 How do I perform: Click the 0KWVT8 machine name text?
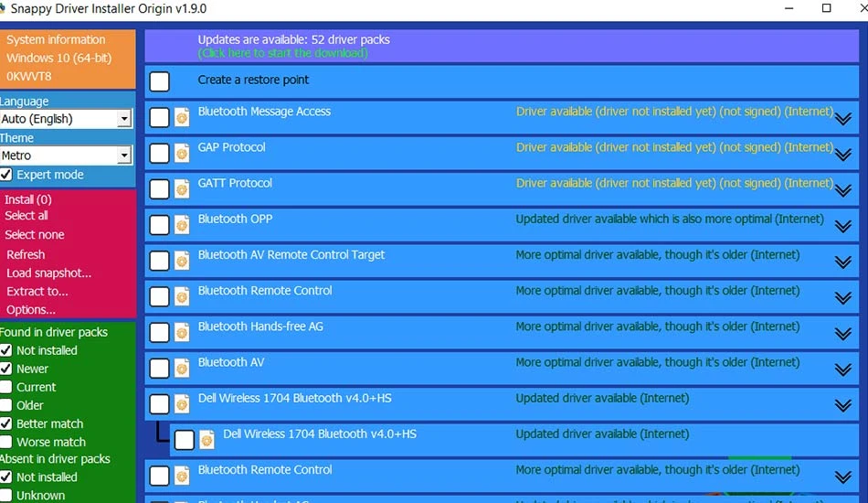(29, 77)
